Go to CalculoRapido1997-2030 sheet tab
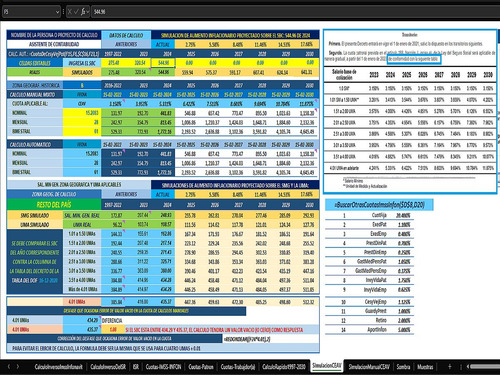 (x=284, y=367)
